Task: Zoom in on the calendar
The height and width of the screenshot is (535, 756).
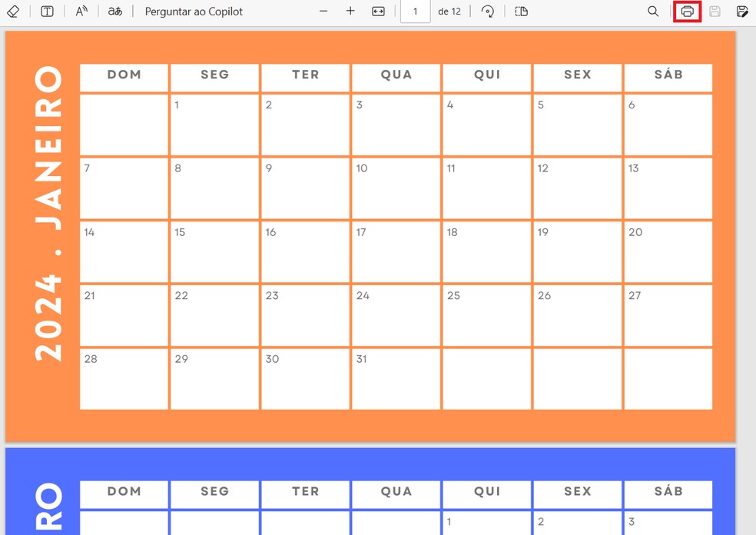Action: (x=350, y=12)
